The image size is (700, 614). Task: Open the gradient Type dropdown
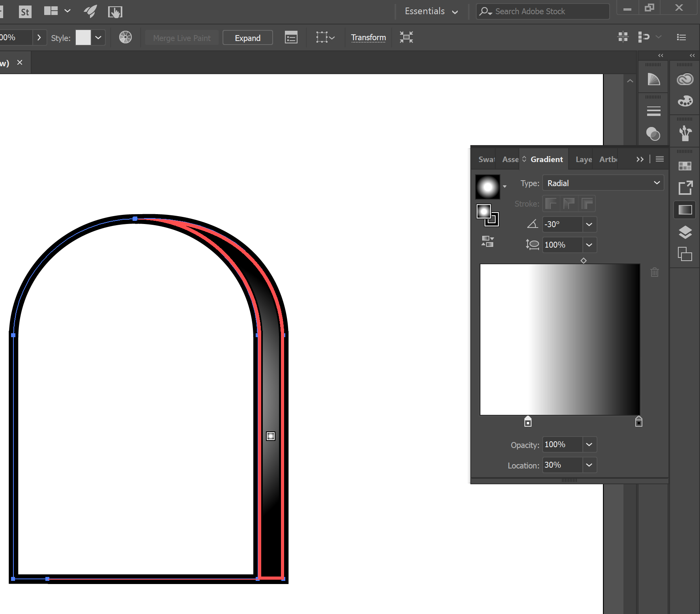point(603,183)
